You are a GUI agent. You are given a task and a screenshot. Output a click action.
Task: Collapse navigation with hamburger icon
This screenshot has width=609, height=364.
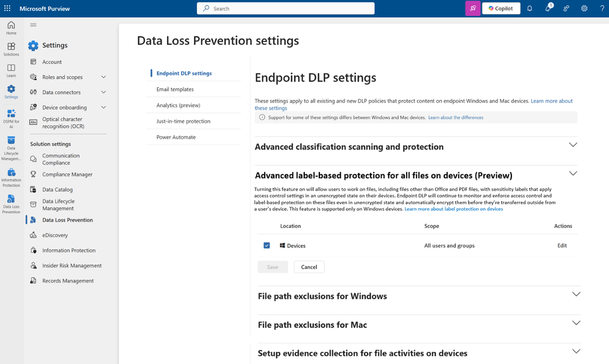point(34,25)
